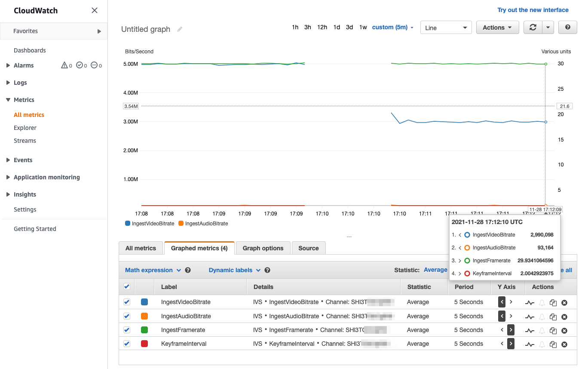The width and height of the screenshot is (588, 369).
Task: Click the insufficient data ellipsis alarm icon
Action: pos(94,65)
